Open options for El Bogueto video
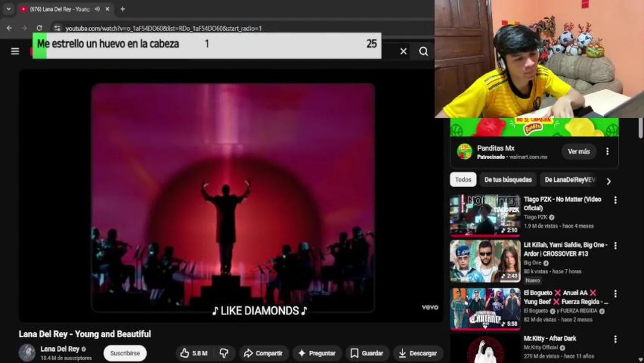 (615, 293)
